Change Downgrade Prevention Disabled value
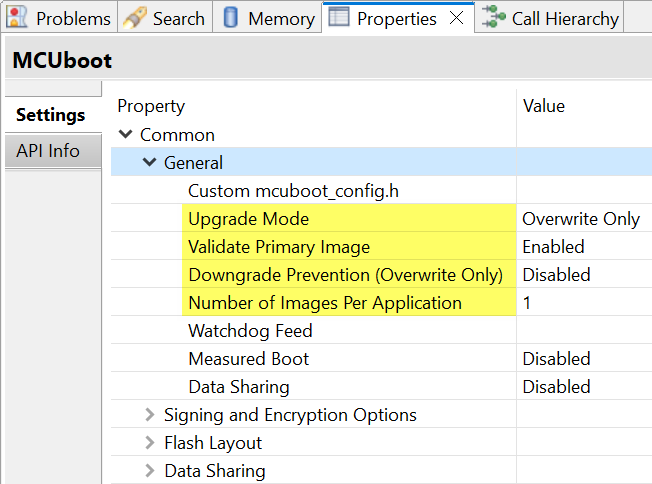Screen dimensions: 652x484 pyautogui.click(x=584, y=275)
